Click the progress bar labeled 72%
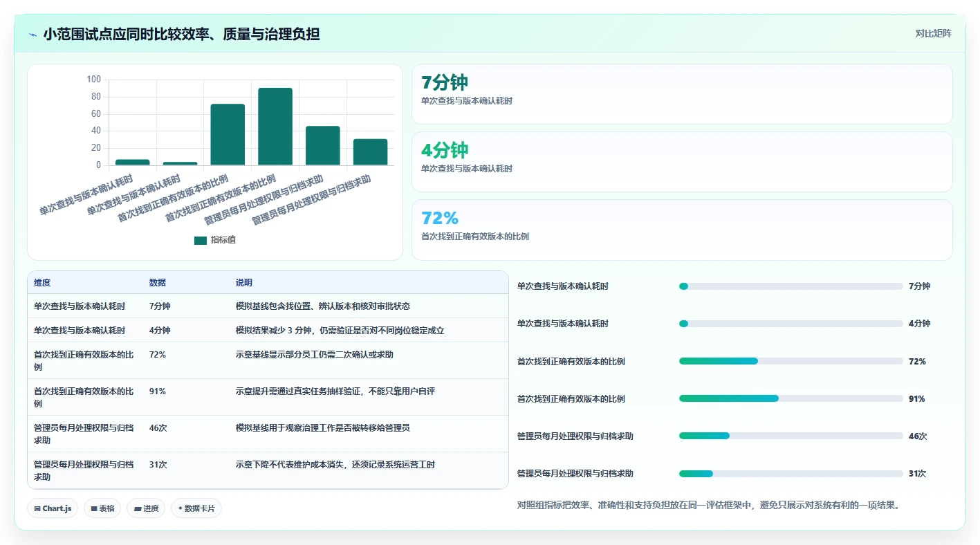The width and height of the screenshot is (980, 545). point(791,361)
